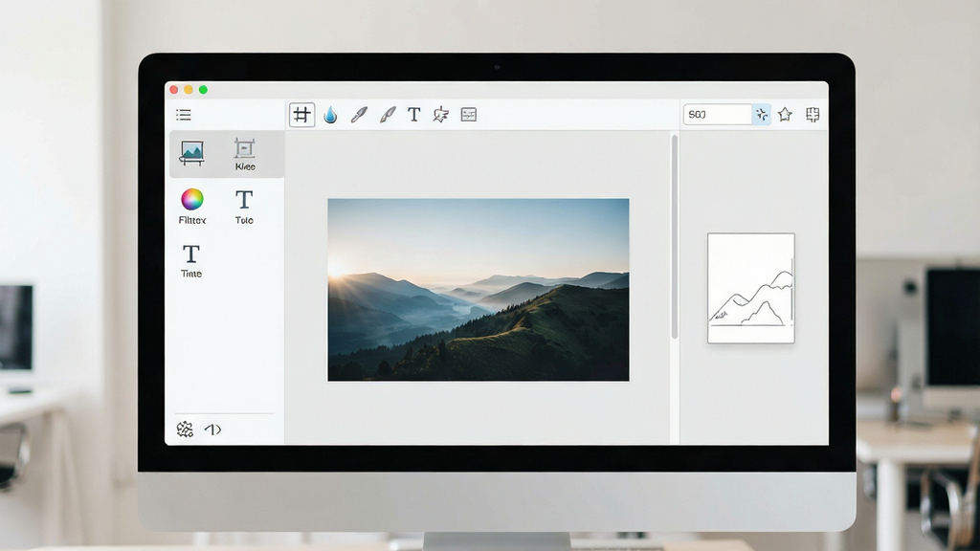Select the T text tool in the top toolbar

413,115
